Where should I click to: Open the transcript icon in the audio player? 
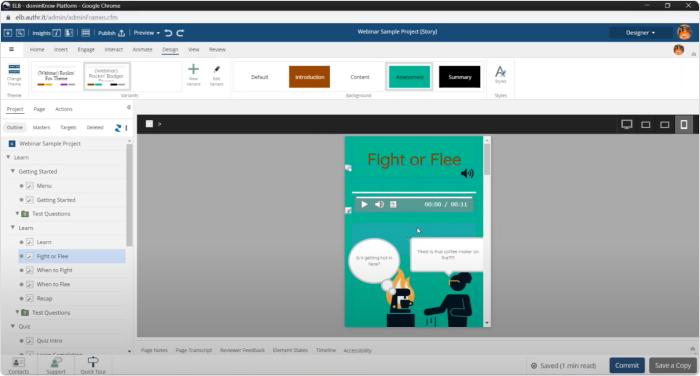coord(393,205)
